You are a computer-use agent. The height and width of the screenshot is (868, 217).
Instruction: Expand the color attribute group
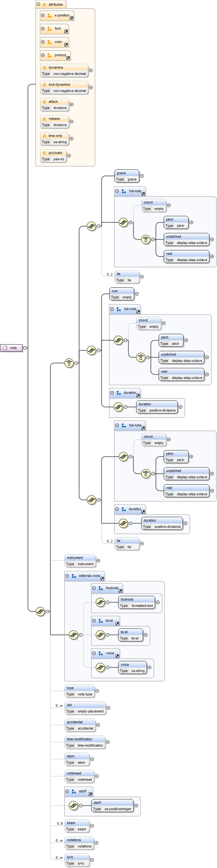(x=43, y=42)
